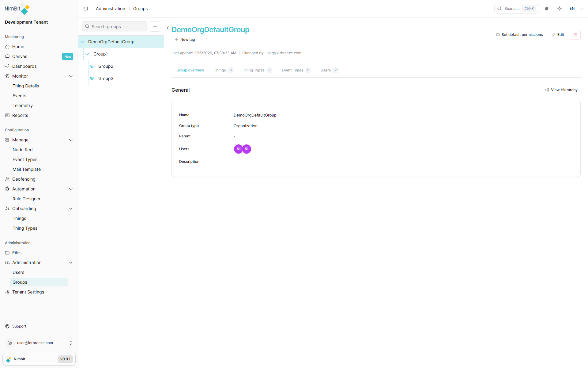This screenshot has height=368, width=588.
Task: Open the notifications bell
Action: [x=547, y=9]
